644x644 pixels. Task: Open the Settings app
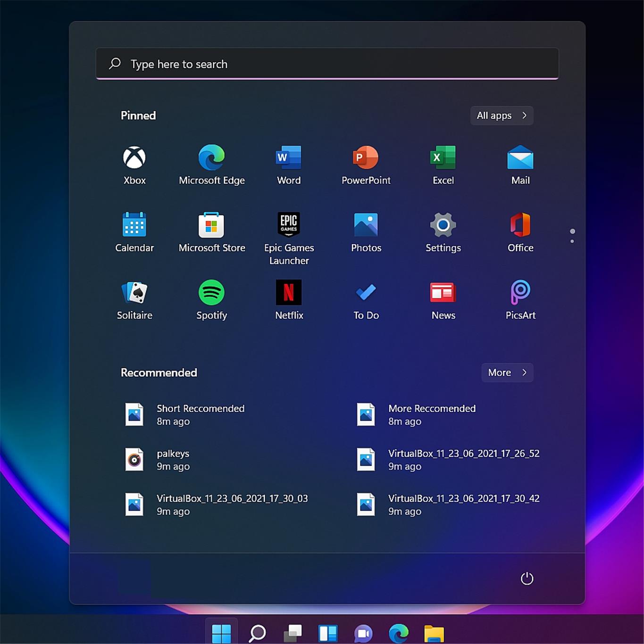443,232
